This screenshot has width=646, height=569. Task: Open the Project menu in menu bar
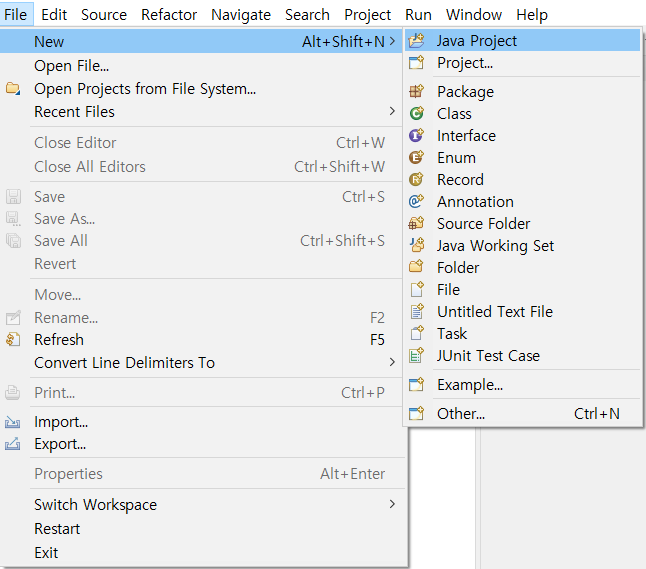tap(367, 14)
